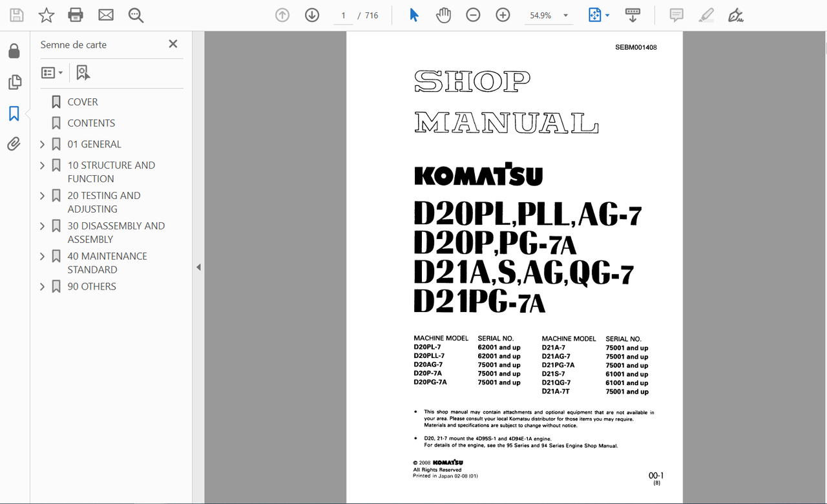Screen dimensions: 827x504
Task: Open the page thumbnails panel
Action: point(14,82)
